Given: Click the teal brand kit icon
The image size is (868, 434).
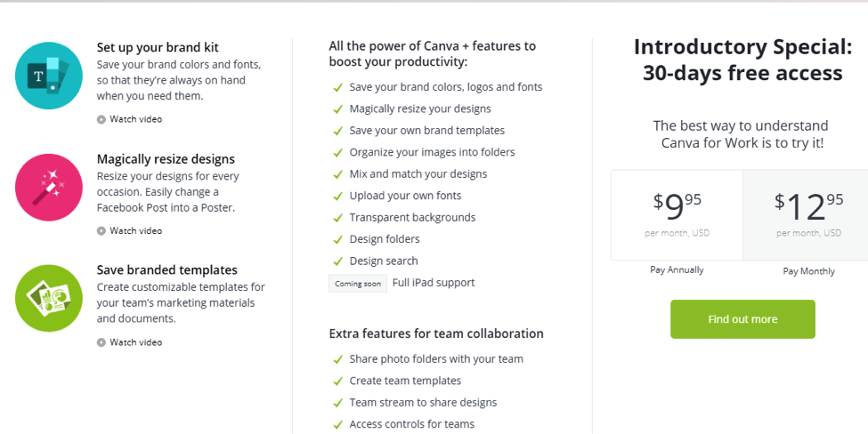Looking at the screenshot, I should [49, 76].
